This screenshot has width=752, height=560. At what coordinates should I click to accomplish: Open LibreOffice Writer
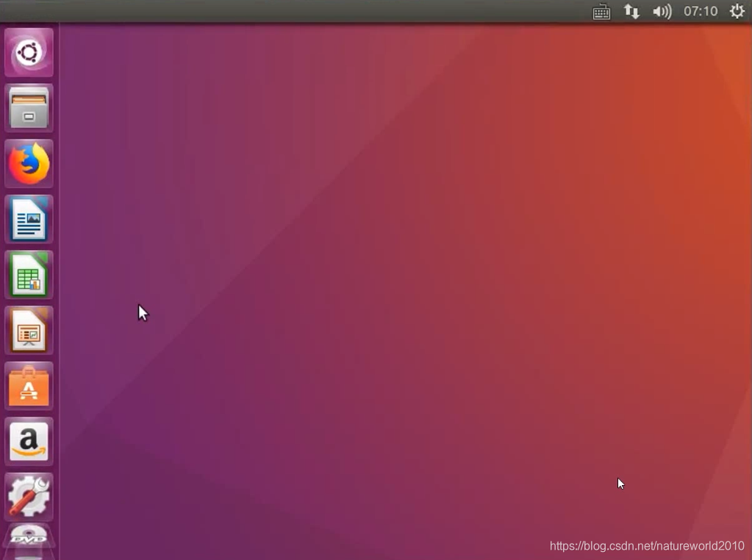(29, 219)
